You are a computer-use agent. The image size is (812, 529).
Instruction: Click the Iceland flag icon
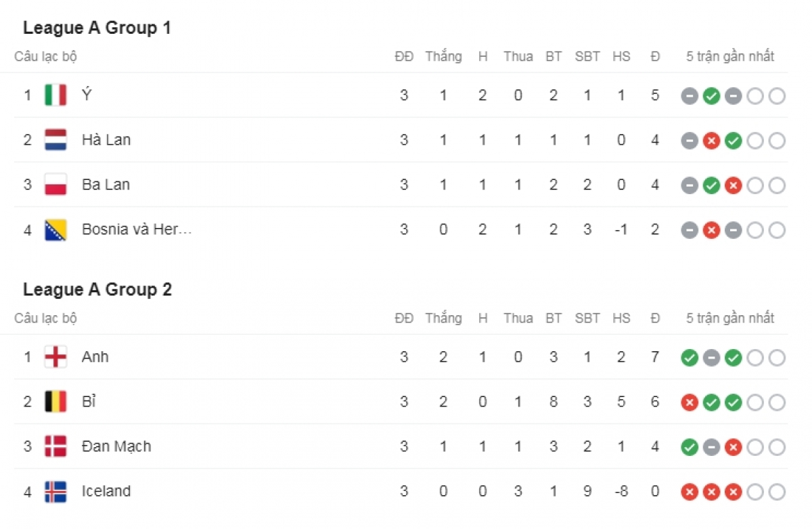coord(55,491)
